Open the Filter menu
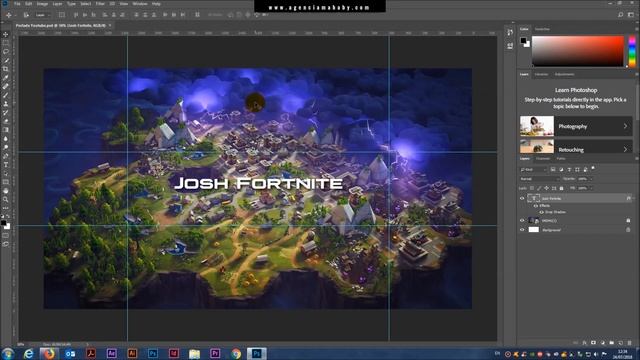 pyautogui.click(x=100, y=4)
